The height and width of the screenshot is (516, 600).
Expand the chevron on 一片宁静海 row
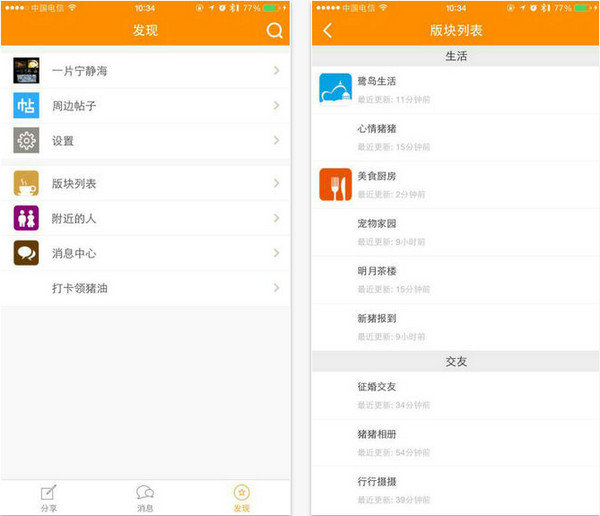pyautogui.click(x=277, y=70)
